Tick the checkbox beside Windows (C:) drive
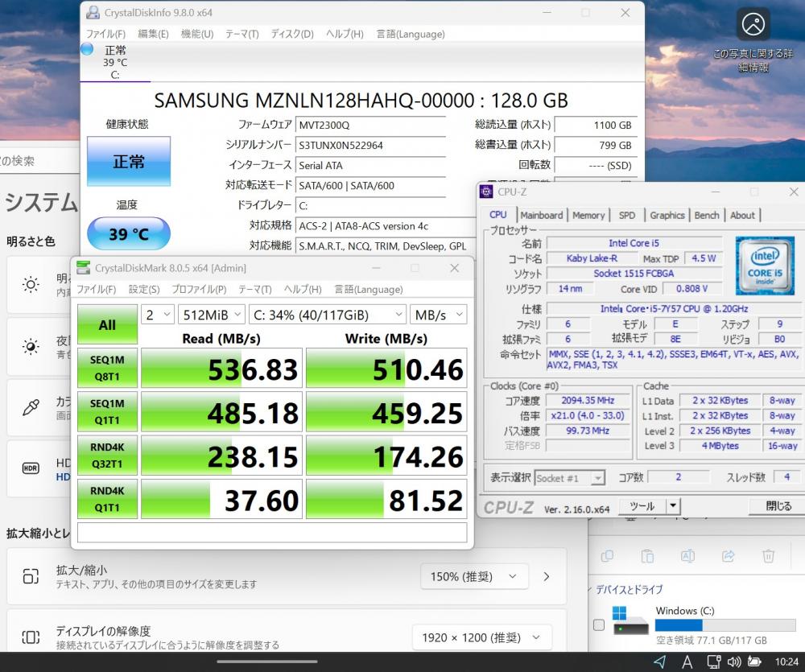The width and height of the screenshot is (805, 672). 598,625
